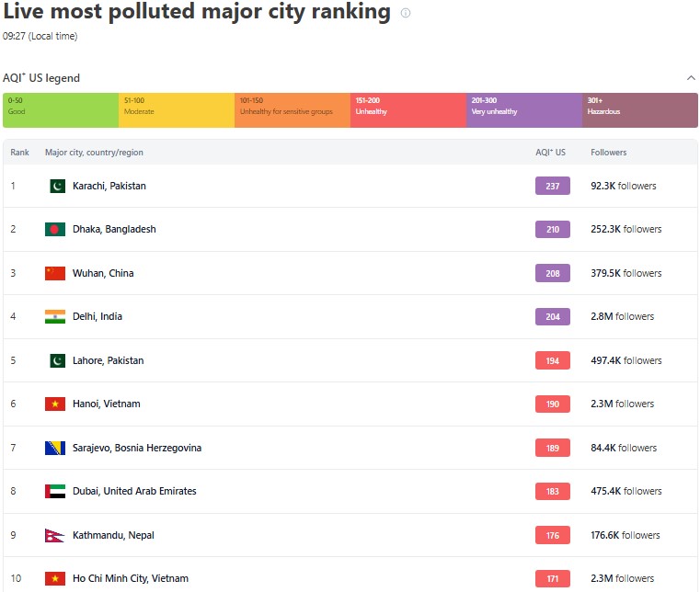Viewport: 700px width, 592px height.
Task: Click the Bangladesh flag icon beside Dhaka
Action: point(55,229)
